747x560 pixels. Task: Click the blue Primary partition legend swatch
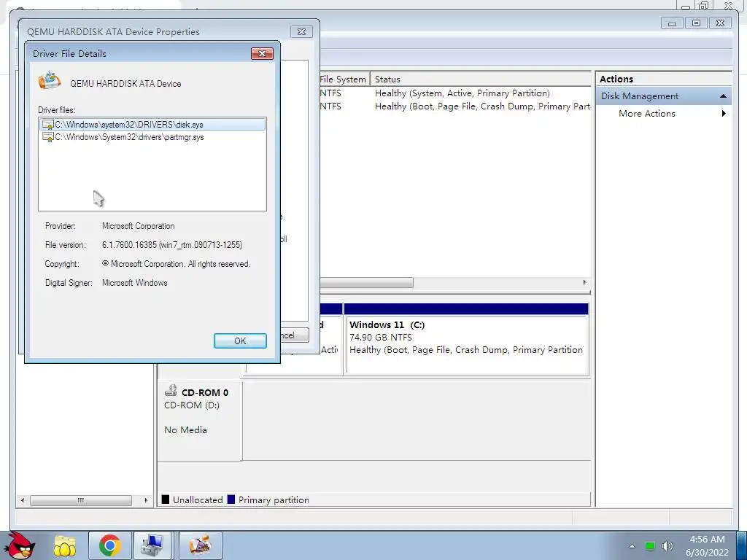point(231,499)
